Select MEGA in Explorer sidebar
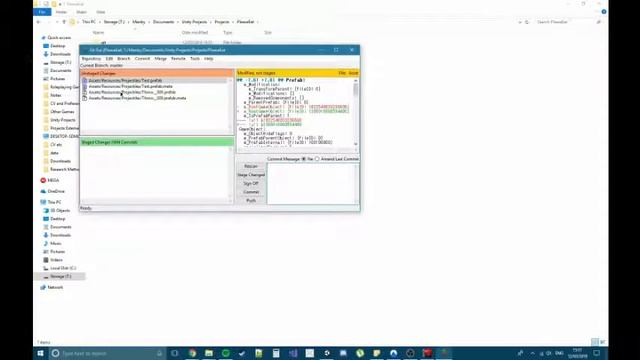 click(x=53, y=180)
